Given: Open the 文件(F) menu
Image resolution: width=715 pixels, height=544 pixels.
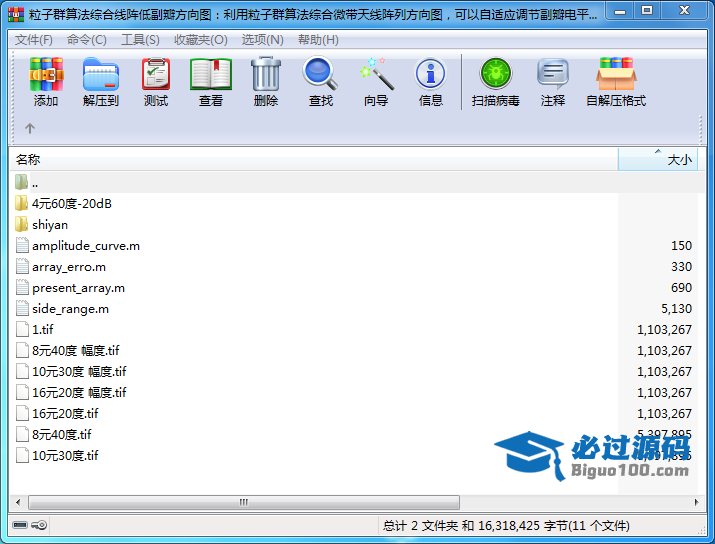Looking at the screenshot, I should coord(34,40).
